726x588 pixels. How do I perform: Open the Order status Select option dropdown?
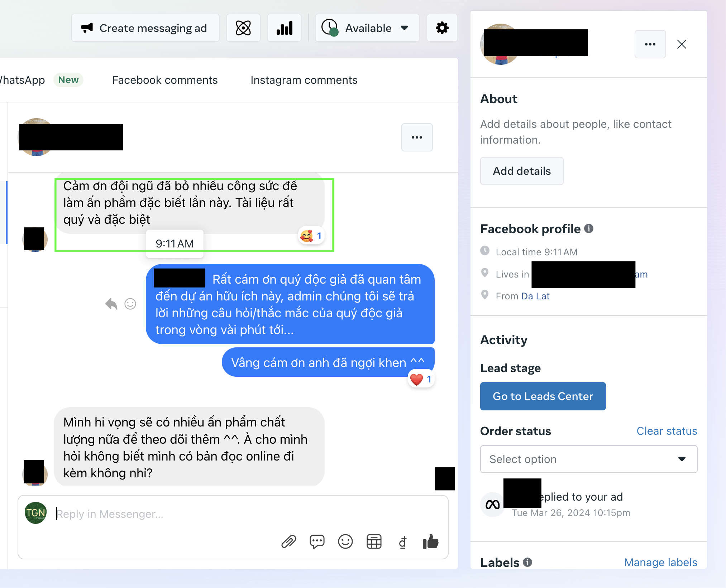click(x=589, y=459)
